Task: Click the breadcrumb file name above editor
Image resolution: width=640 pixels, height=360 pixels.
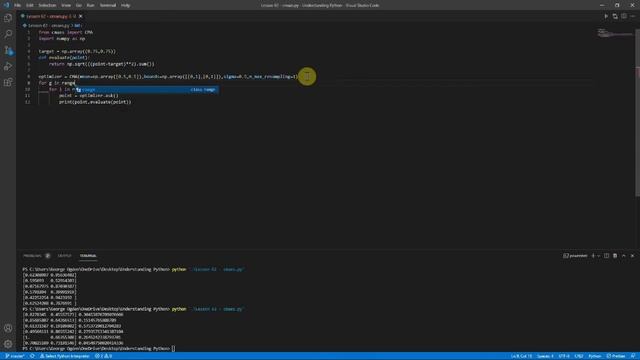Action: click(49, 25)
